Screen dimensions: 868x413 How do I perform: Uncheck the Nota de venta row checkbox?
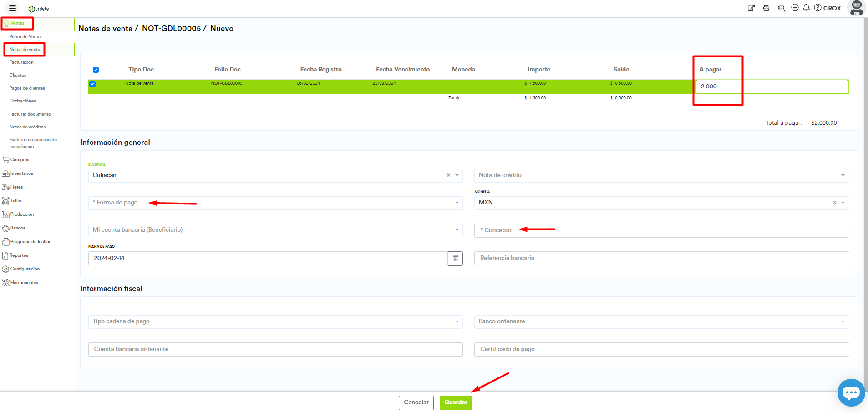tap(92, 84)
